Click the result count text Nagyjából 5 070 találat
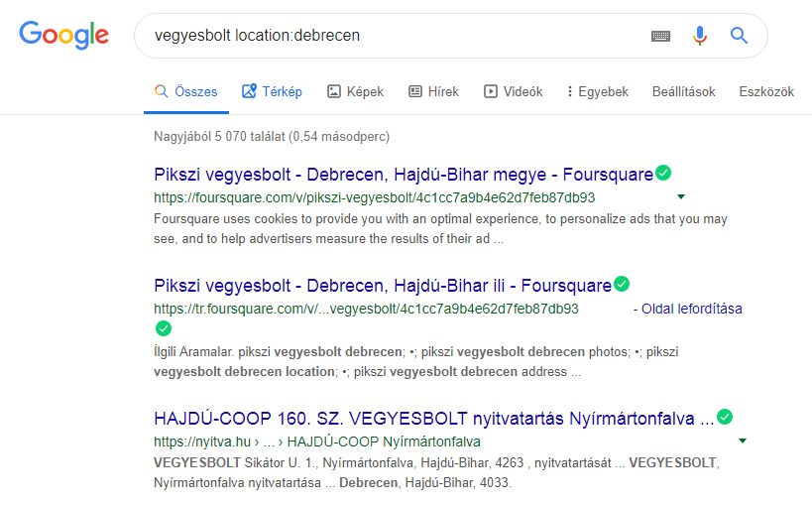The image size is (812, 505). click(x=272, y=136)
